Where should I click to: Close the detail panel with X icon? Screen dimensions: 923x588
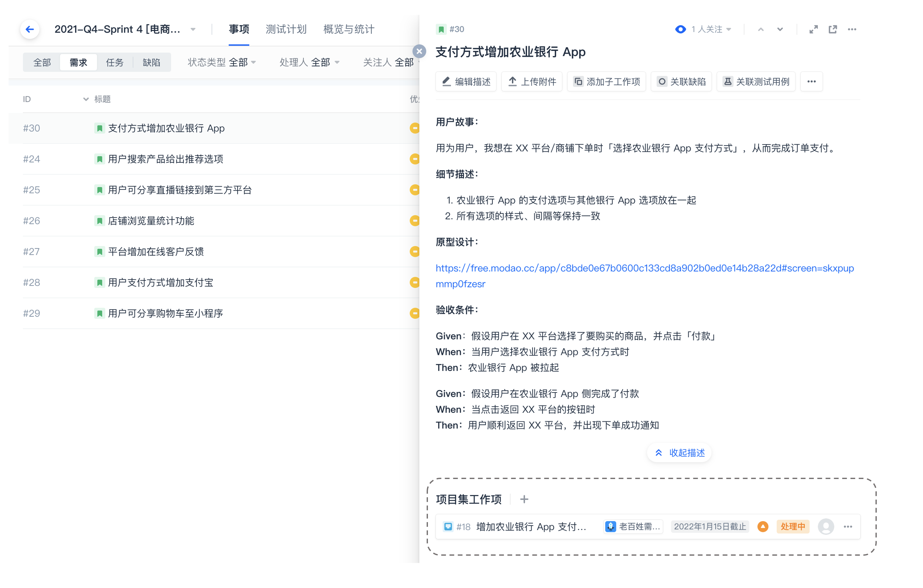pyautogui.click(x=419, y=51)
